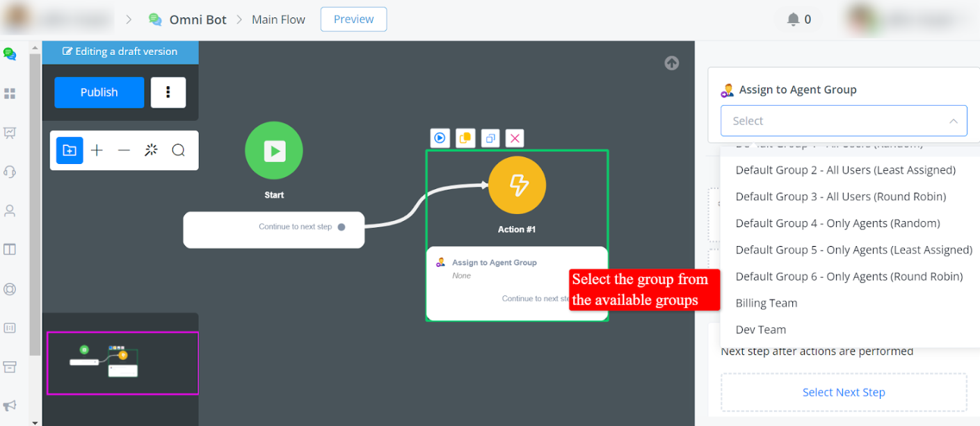This screenshot has height=426, width=980.
Task: Delete the node using red X icon
Action: [x=515, y=138]
